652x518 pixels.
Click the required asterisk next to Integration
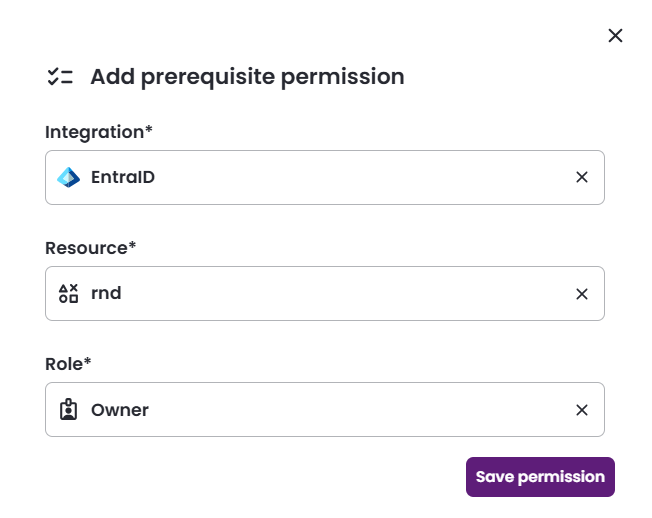(149, 131)
